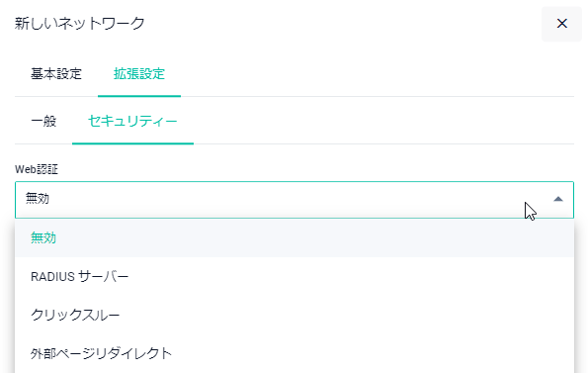Click the 新しいネットワーク dialog title
588x373 pixels.
point(79,24)
